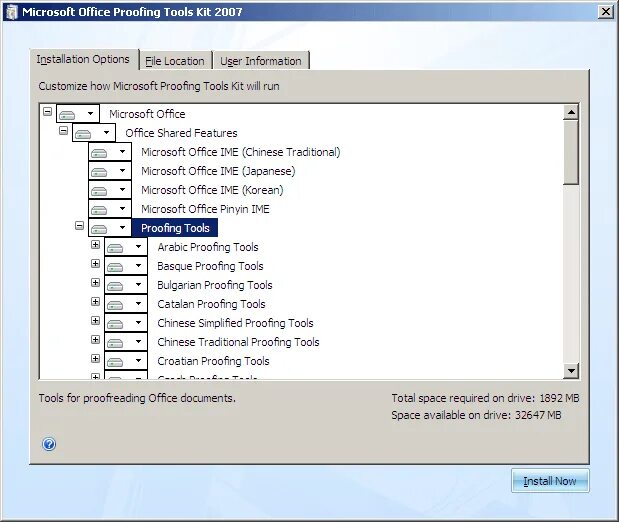The image size is (619, 522).
Task: Select the Microsoft Office tree label
Action: (x=147, y=114)
